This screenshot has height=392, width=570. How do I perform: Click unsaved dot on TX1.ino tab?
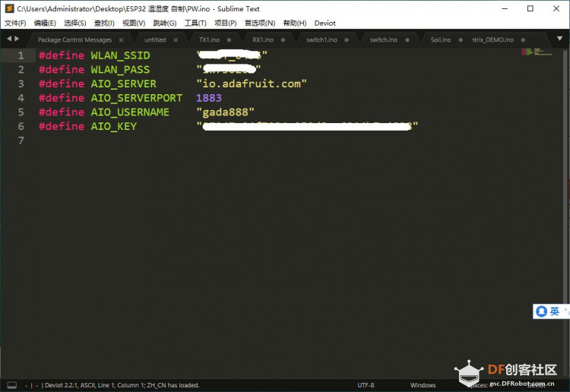coord(229,40)
